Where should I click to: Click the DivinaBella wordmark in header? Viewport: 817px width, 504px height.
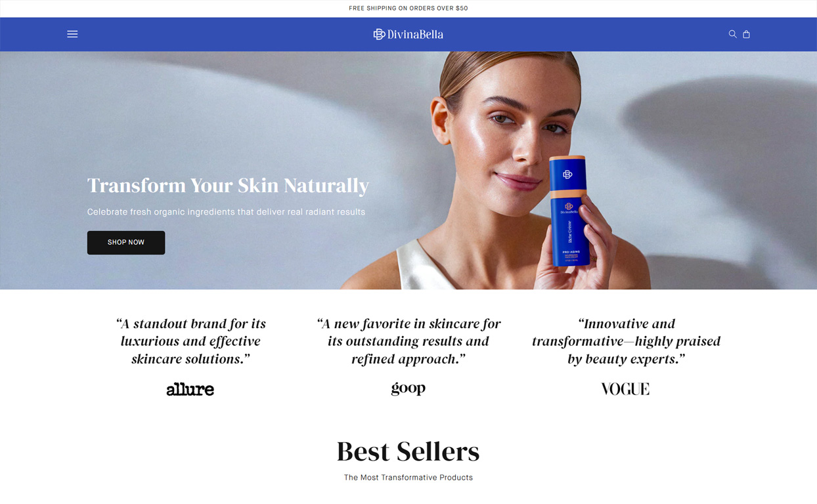coord(415,34)
